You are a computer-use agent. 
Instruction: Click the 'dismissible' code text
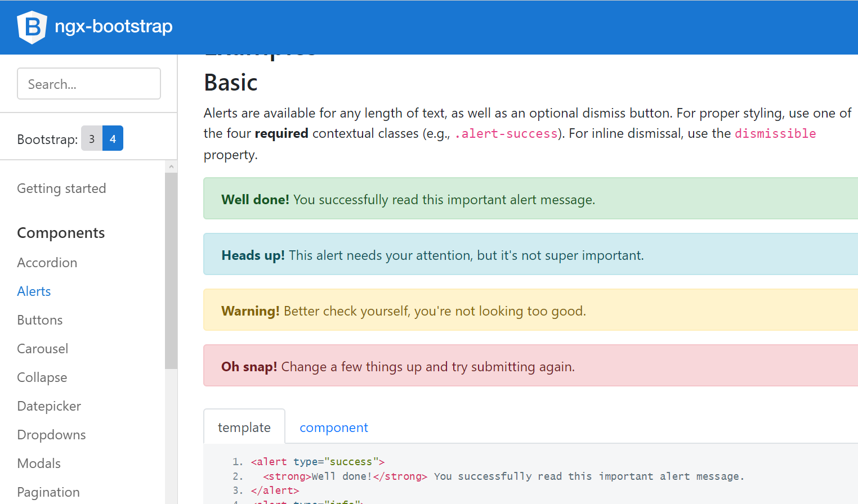click(775, 134)
